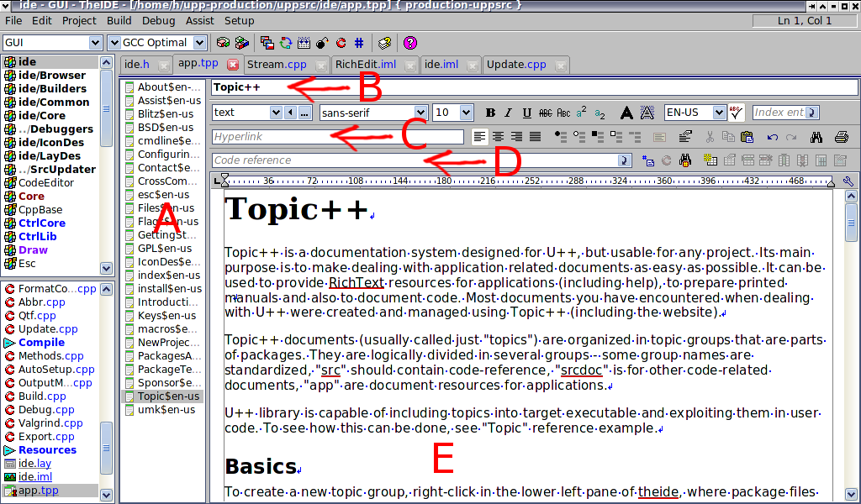Open the sans-serif font dropdown
Screen dimensions: 861x504
[x=422, y=113]
